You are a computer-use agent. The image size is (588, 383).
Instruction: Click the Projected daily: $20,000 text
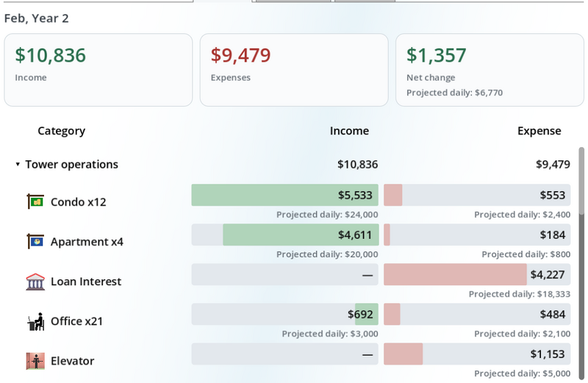[327, 254]
